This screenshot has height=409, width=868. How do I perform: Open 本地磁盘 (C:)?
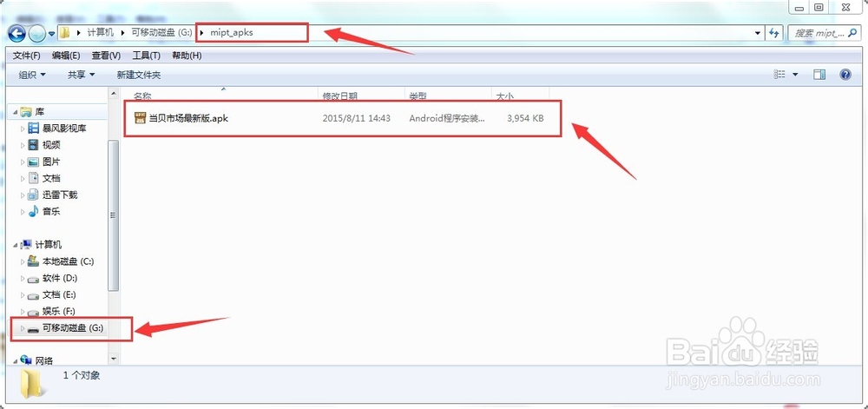point(68,261)
